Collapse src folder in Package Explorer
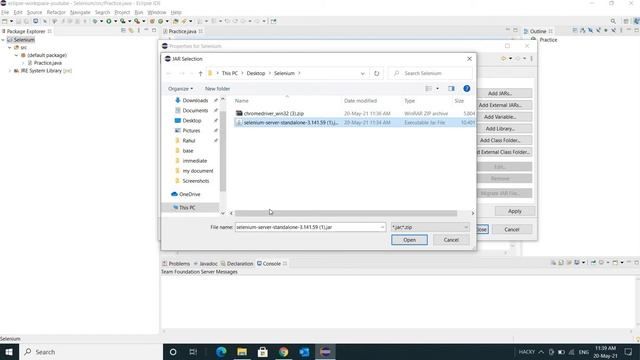The width and height of the screenshot is (640, 360). [10, 48]
